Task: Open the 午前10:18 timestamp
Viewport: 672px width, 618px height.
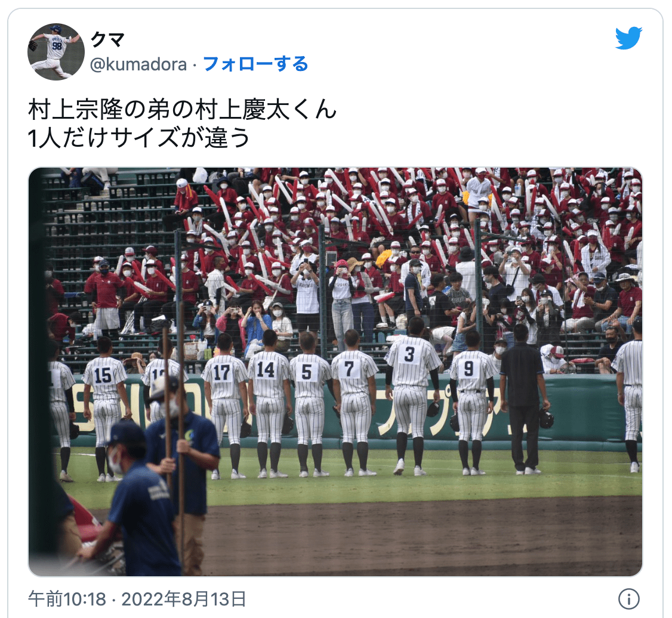Action: (x=67, y=599)
